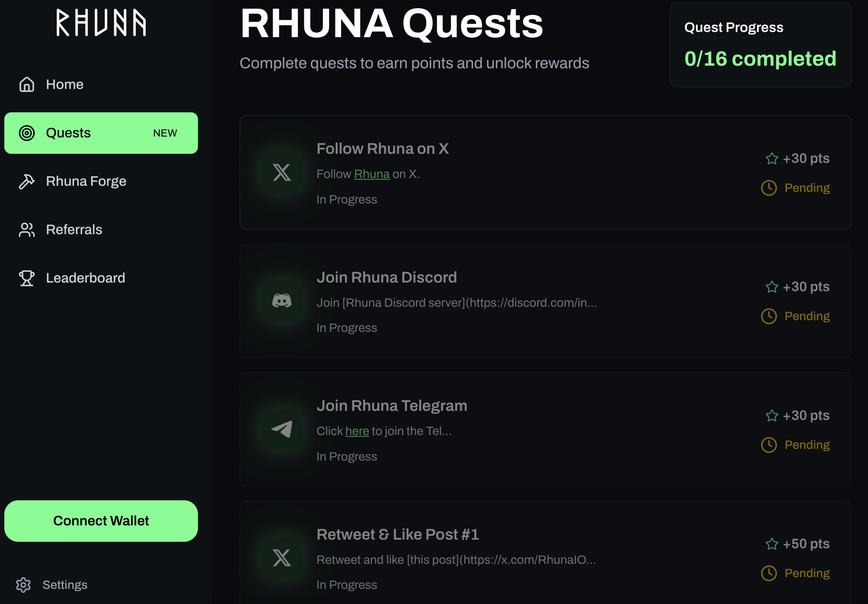This screenshot has width=868, height=604.
Task: Open the Join Rhuna Telegram quest title
Action: tap(392, 406)
